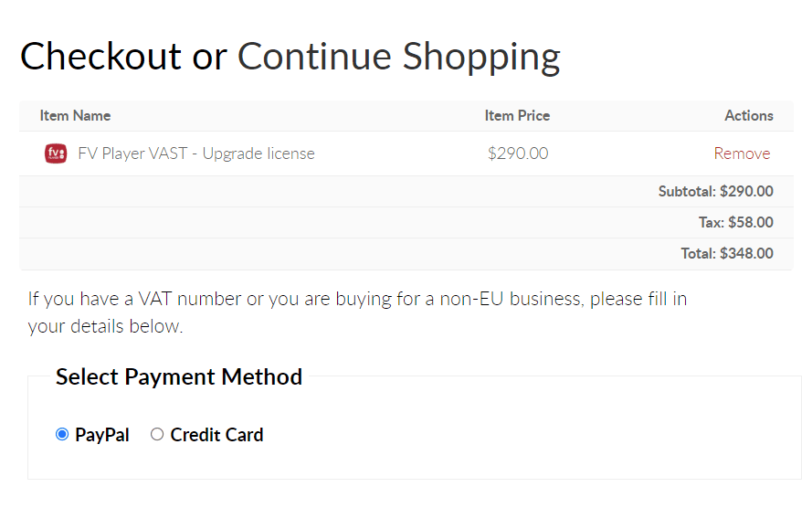
Task: Click the $290.00 item price cell
Action: pos(518,153)
